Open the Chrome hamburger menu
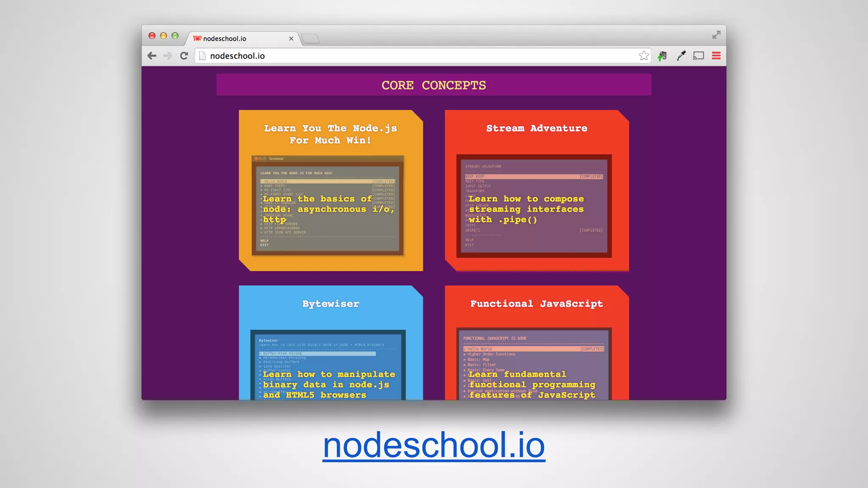 coord(716,55)
